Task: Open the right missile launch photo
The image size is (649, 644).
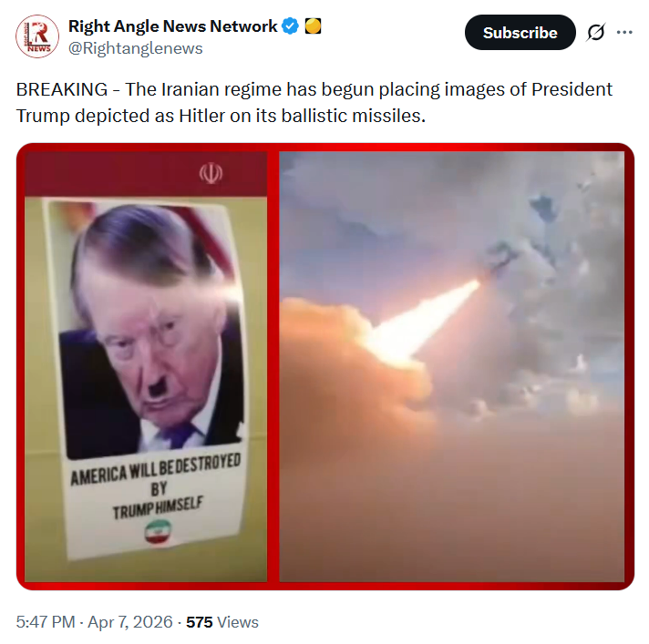Action: click(x=451, y=366)
